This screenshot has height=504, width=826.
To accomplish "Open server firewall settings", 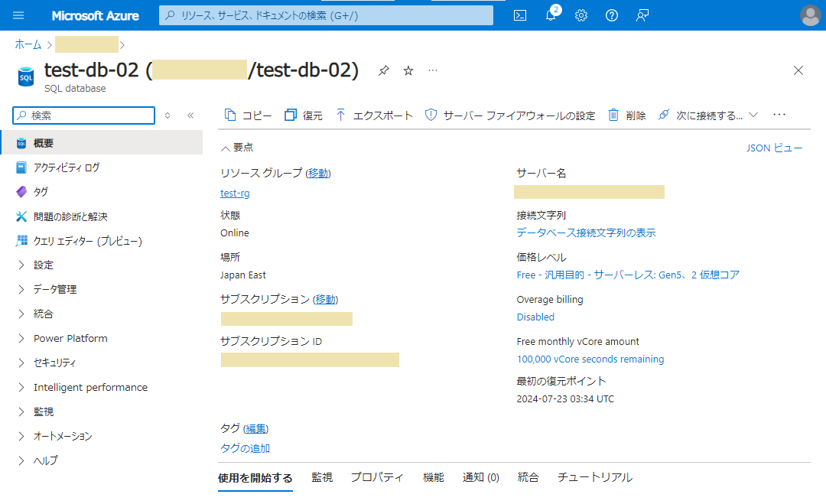I will pos(510,115).
